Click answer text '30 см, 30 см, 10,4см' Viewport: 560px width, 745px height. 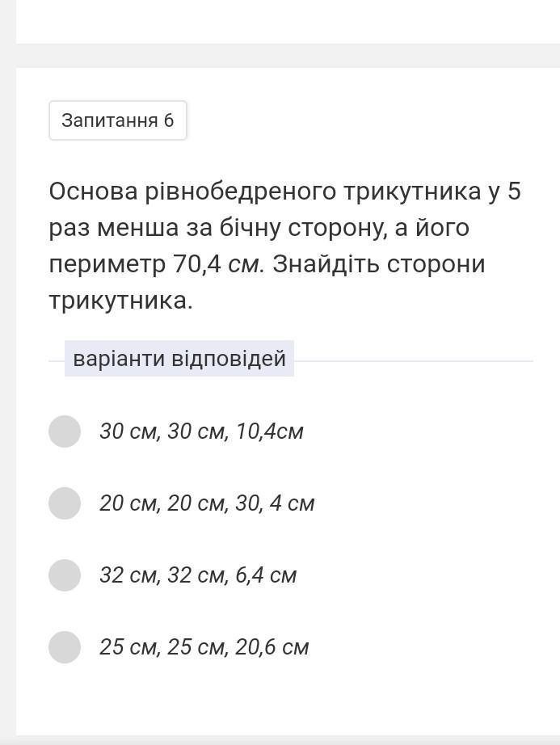201,431
